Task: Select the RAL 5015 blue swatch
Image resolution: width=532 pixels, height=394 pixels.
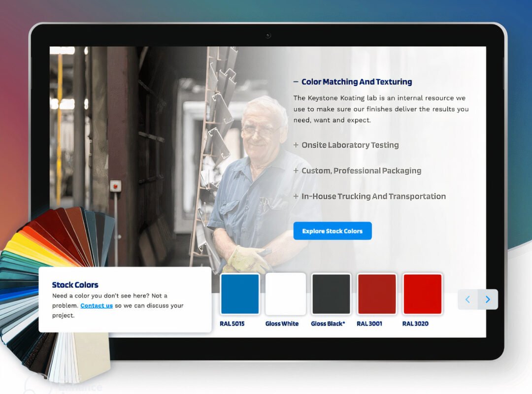Action: coord(240,294)
